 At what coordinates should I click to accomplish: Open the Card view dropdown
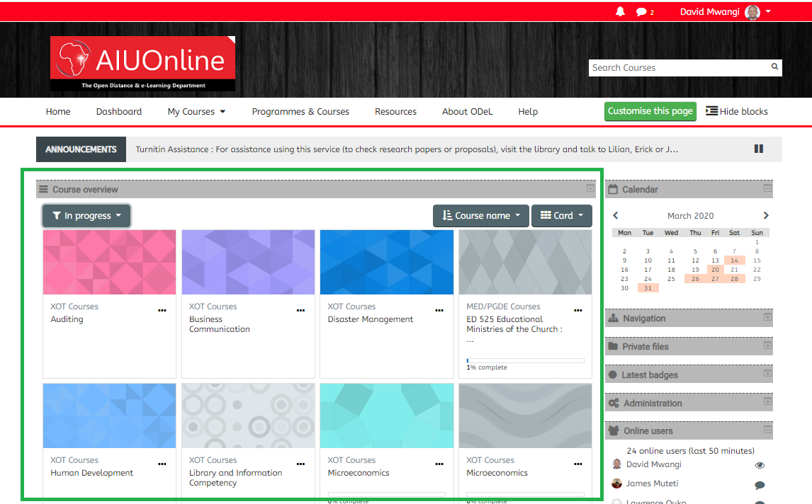pyautogui.click(x=561, y=216)
